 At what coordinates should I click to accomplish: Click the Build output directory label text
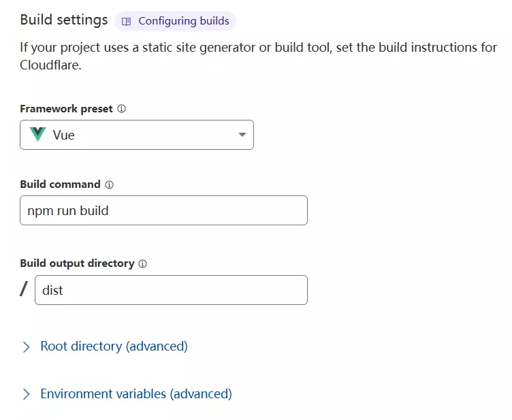77,263
